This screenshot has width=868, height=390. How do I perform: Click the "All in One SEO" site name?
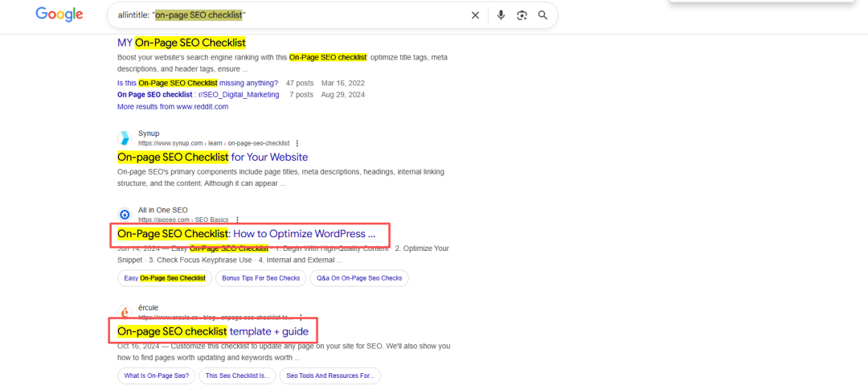click(163, 210)
